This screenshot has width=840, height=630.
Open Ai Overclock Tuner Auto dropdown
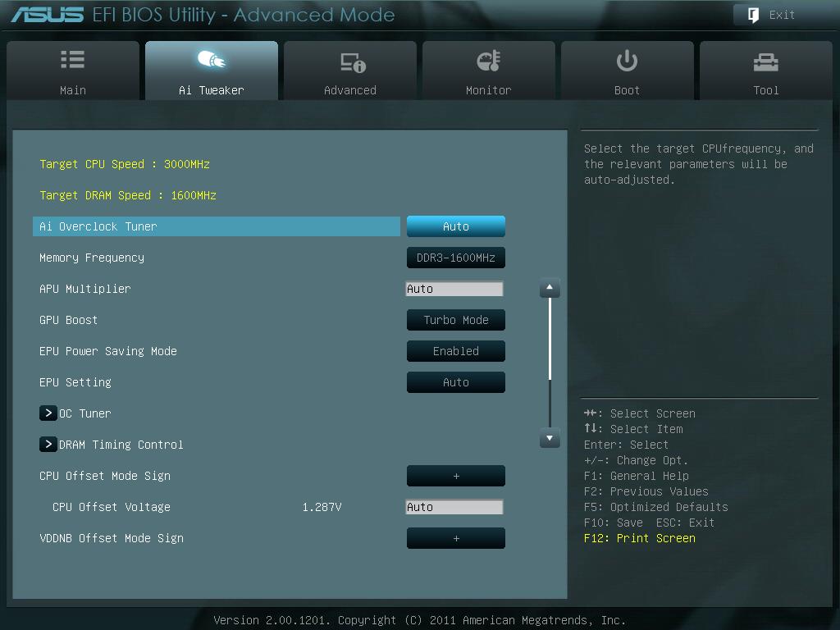pos(456,226)
